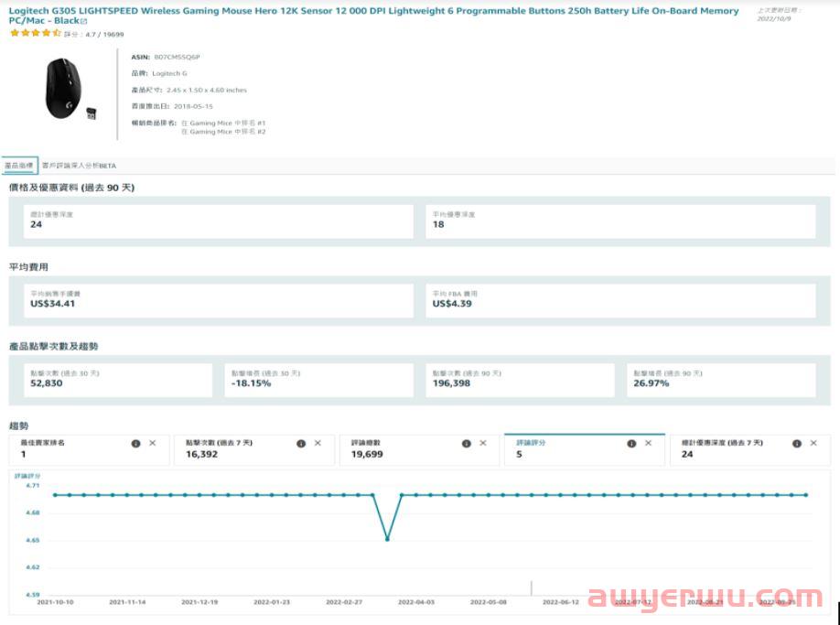The image size is (840, 625).
Task: Show info for 點擊次數 (過去 7 天) trend card
Action: pos(301,444)
